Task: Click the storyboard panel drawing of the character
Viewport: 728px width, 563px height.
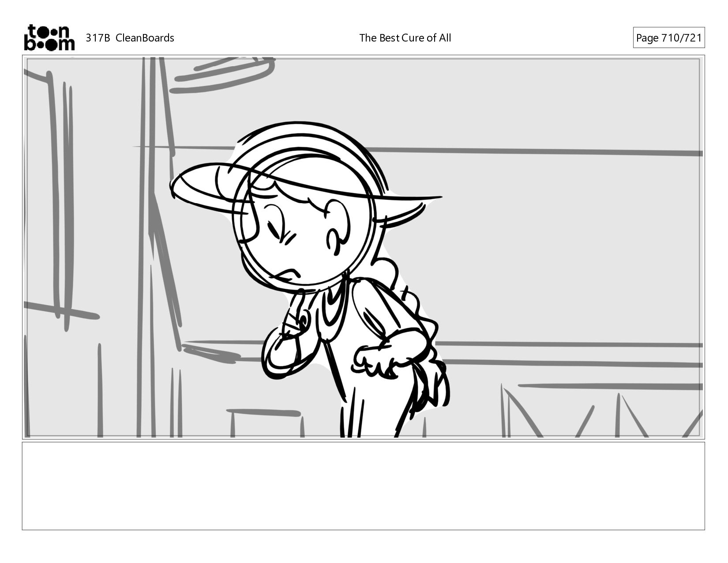Action: 363,247
